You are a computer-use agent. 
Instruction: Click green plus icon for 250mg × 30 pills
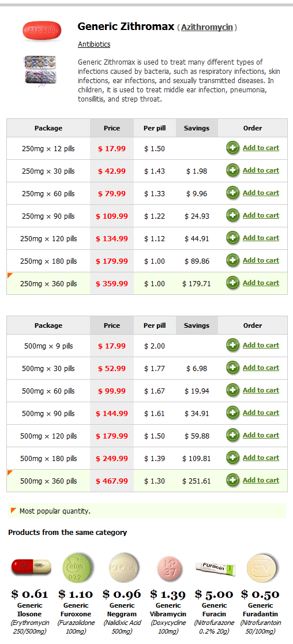click(232, 170)
